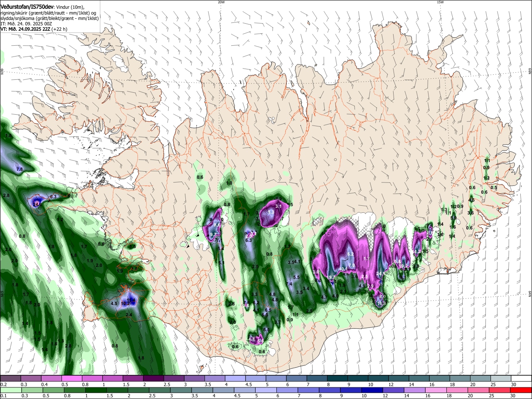The image size is (532, 399).
Task: Select the pale grey swatch between snow 25 and 30
Action: (500, 379)
